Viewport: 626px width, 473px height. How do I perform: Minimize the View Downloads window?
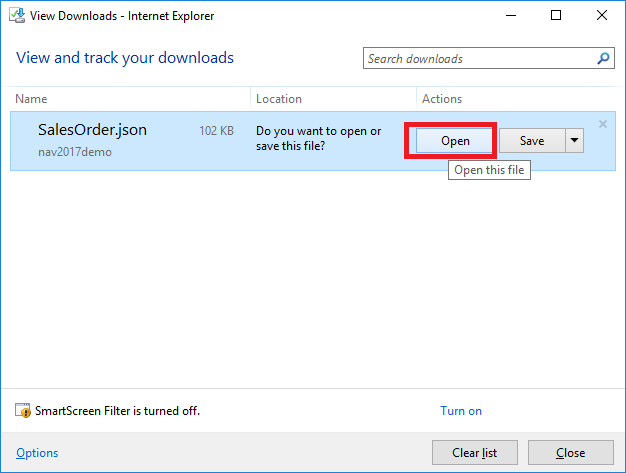tap(511, 16)
